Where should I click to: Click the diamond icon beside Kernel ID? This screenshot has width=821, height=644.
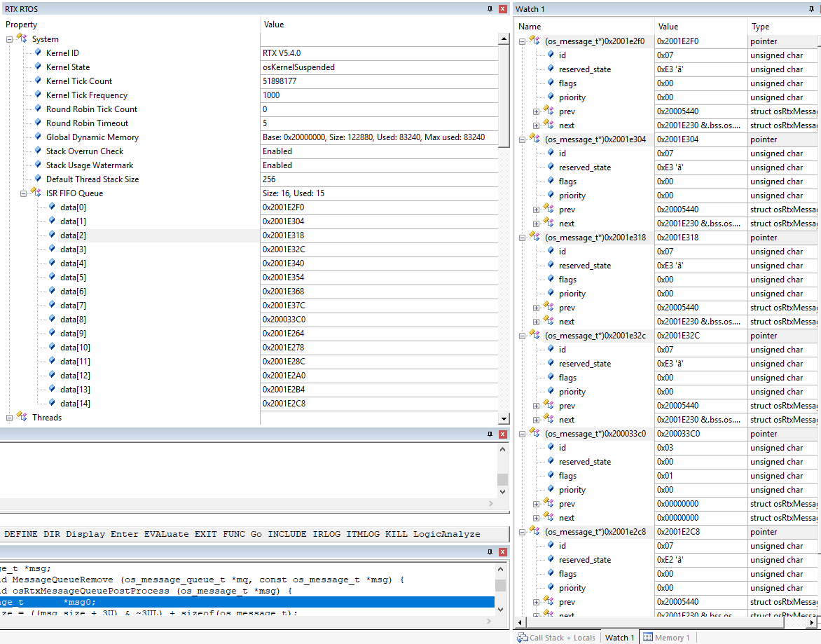tap(38, 53)
